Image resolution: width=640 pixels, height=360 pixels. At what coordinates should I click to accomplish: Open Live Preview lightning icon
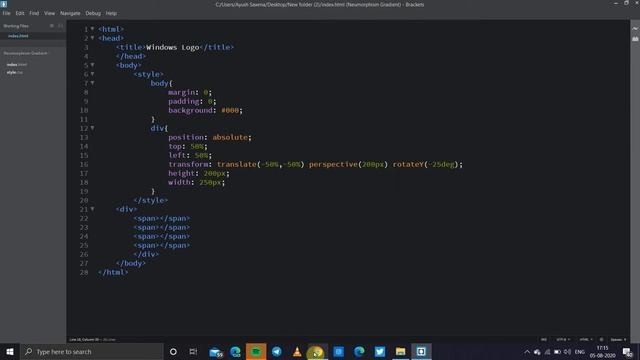[635, 29]
